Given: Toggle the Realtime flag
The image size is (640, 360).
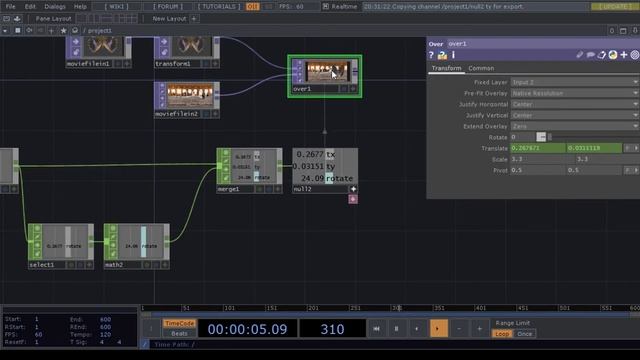Looking at the screenshot, I should (x=340, y=7).
